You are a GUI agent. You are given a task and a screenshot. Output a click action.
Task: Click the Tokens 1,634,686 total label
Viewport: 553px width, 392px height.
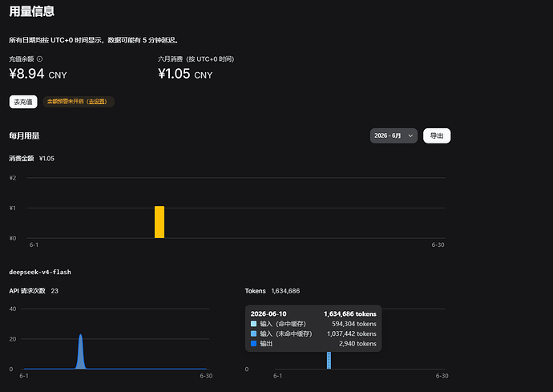pos(272,291)
